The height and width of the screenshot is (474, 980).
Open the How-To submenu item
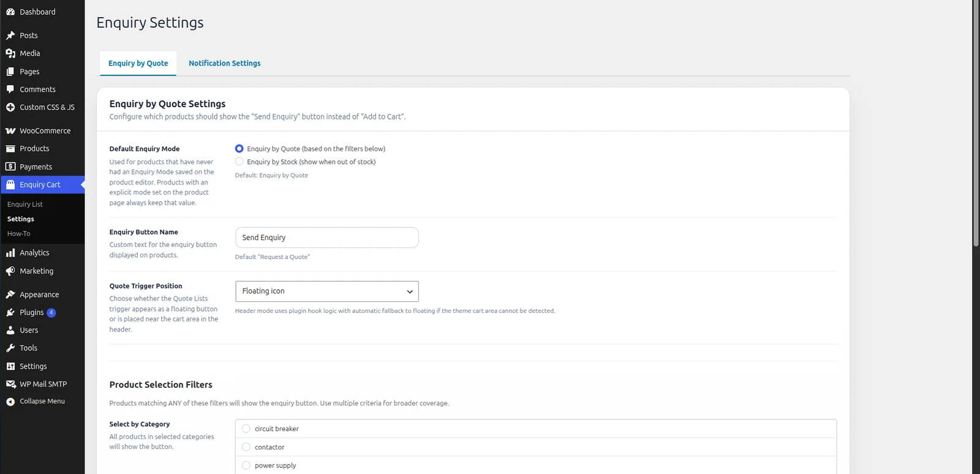(18, 234)
